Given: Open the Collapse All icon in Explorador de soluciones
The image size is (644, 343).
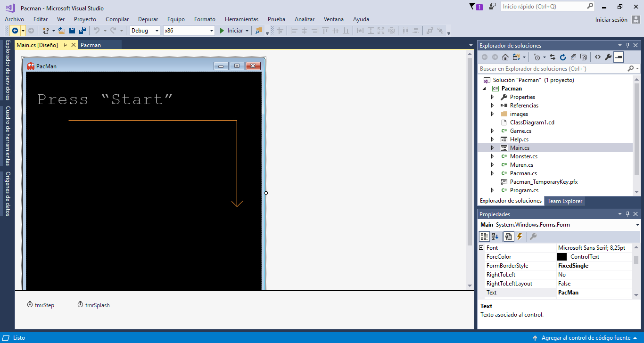Looking at the screenshot, I should 574,57.
